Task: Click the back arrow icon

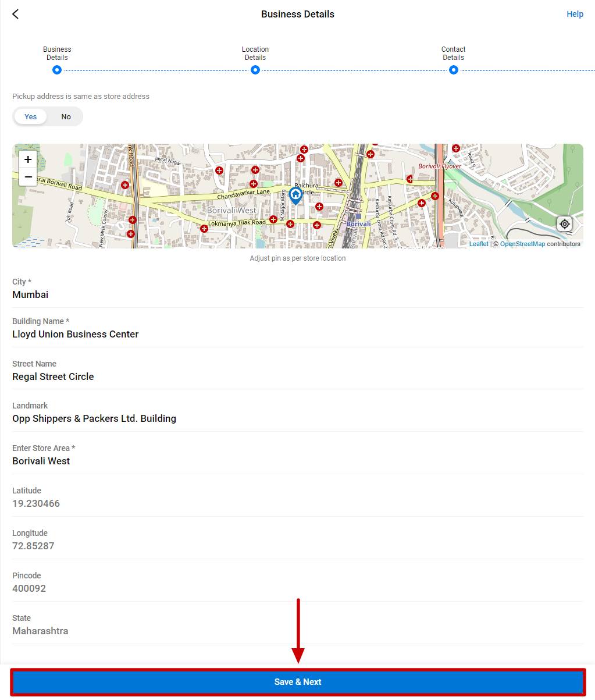Action: (16, 14)
